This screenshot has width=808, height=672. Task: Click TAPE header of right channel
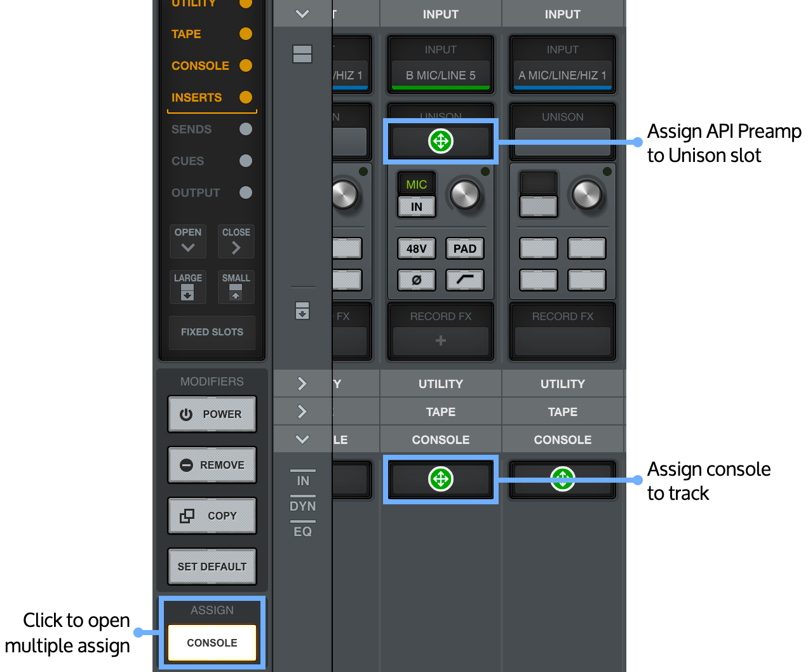pos(563,412)
